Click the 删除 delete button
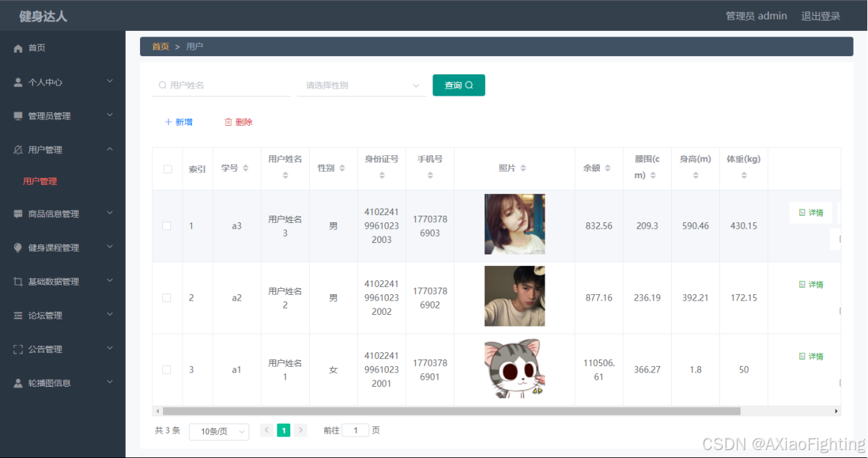The image size is (868, 458). coord(239,122)
